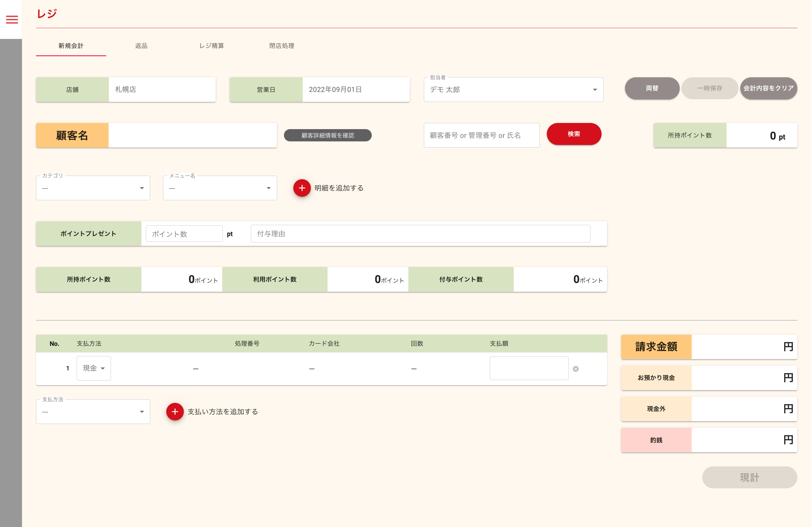Click the 会計内容をクリア button

click(768, 88)
